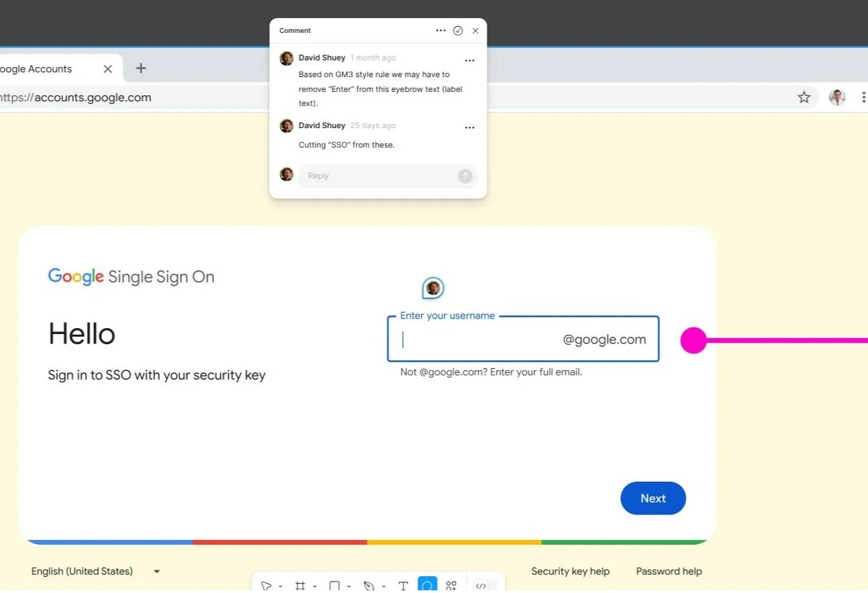Select the Move tool arrow
Screen dimensions: 868x593
pos(267,586)
